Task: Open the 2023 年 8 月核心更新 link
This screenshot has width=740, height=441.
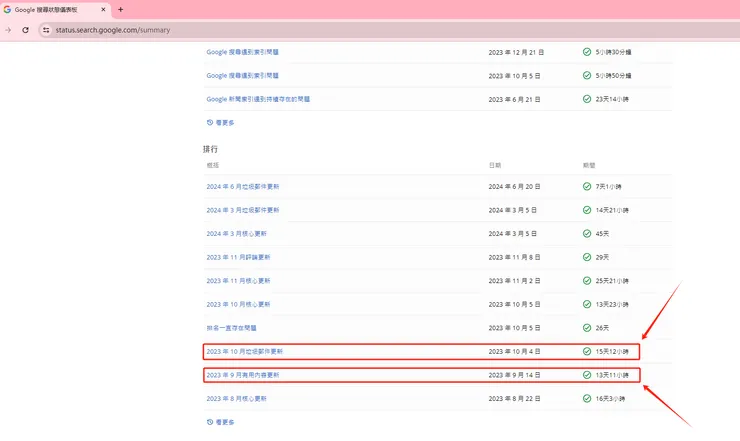Action: click(x=236, y=399)
